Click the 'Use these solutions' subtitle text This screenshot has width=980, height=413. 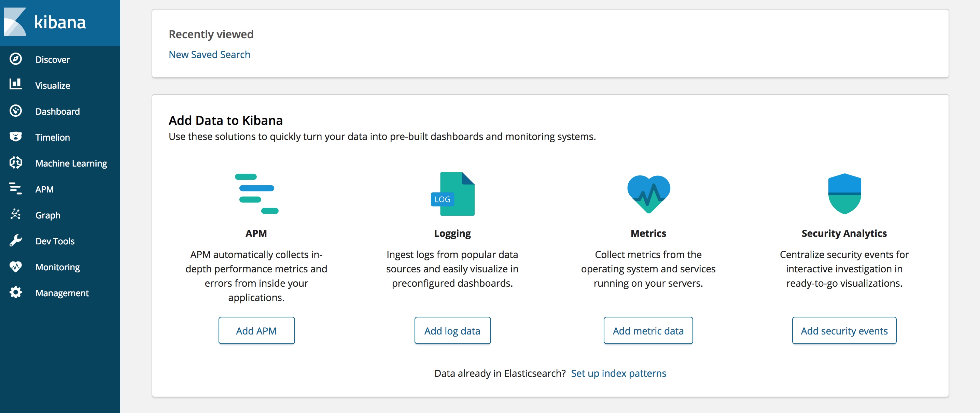[x=382, y=137]
